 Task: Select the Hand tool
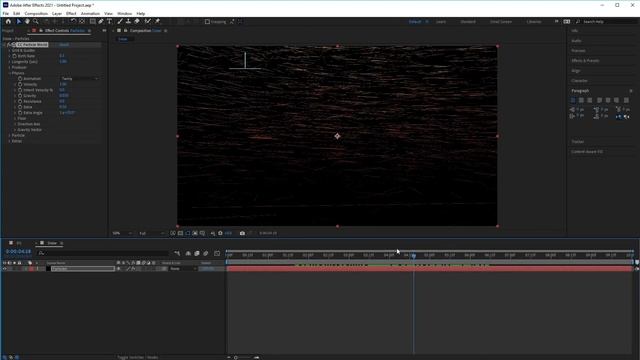(x=27, y=21)
